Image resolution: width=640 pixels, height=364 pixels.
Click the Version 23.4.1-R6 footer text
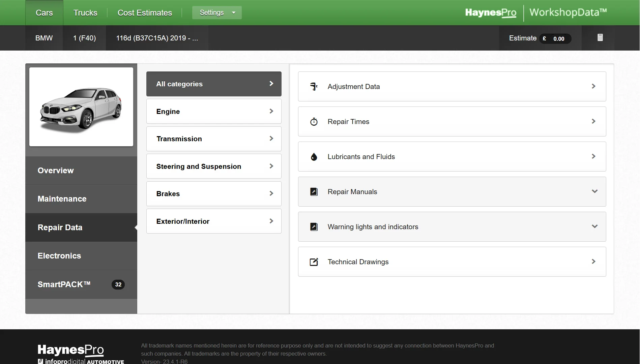(x=164, y=361)
